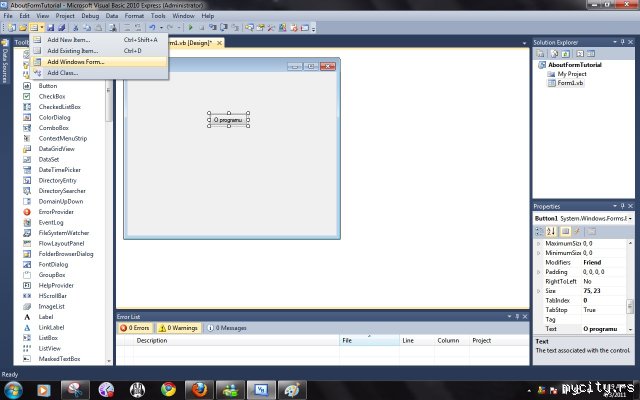
Task: Select ComboBox control in Toolbox
Action: click(53, 128)
